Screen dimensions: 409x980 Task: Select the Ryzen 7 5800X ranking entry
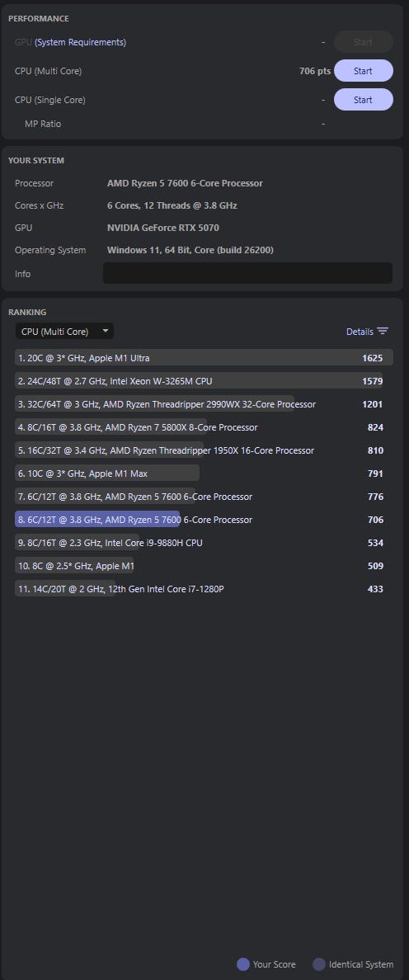pyautogui.click(x=204, y=426)
